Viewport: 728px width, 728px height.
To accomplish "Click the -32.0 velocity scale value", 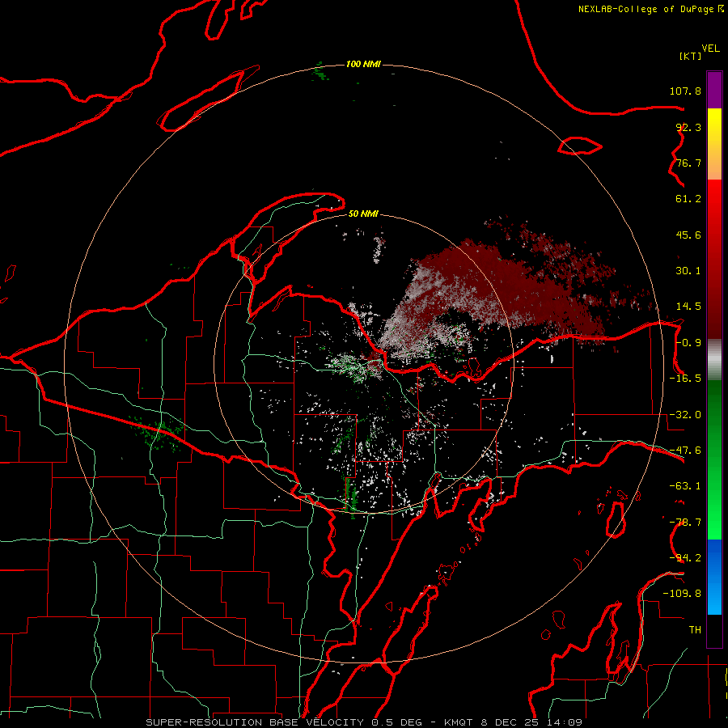I will pyautogui.click(x=685, y=415).
